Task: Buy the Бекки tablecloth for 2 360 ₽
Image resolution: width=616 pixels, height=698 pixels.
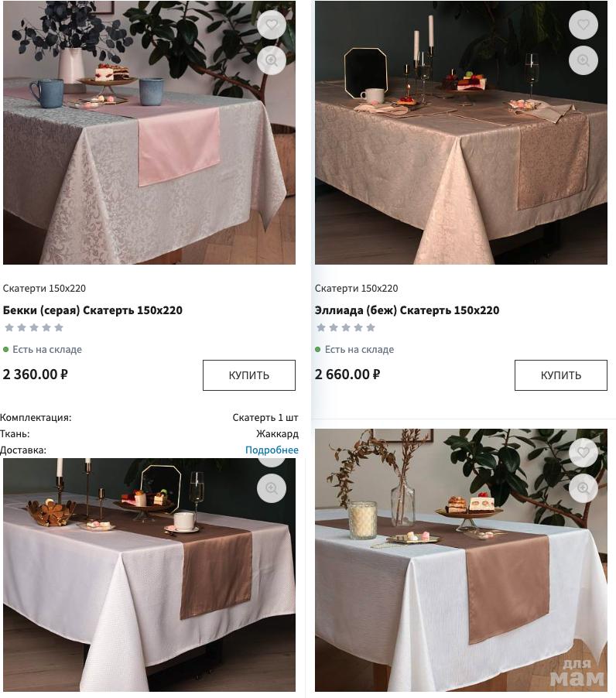Action: (x=249, y=375)
